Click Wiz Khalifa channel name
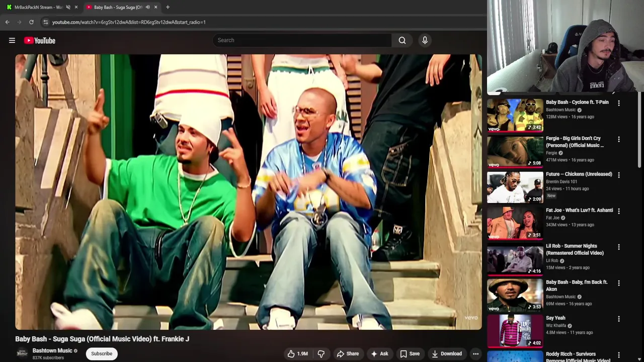The width and height of the screenshot is (644, 362). coord(556,325)
